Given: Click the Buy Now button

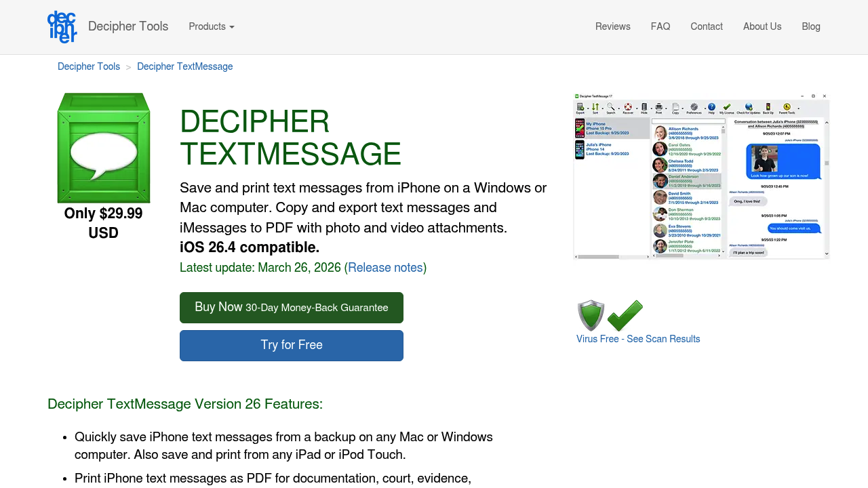Looking at the screenshot, I should tap(291, 307).
